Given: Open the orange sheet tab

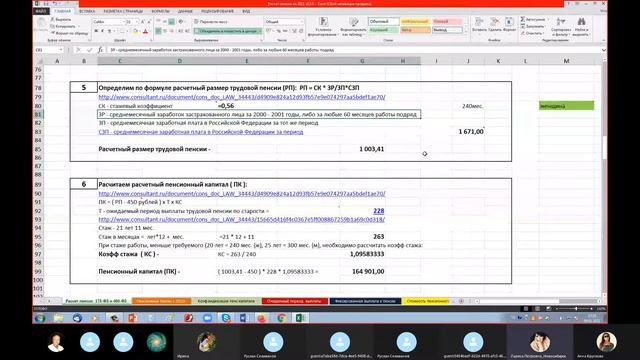Looking at the screenshot, I should click(x=161, y=301).
